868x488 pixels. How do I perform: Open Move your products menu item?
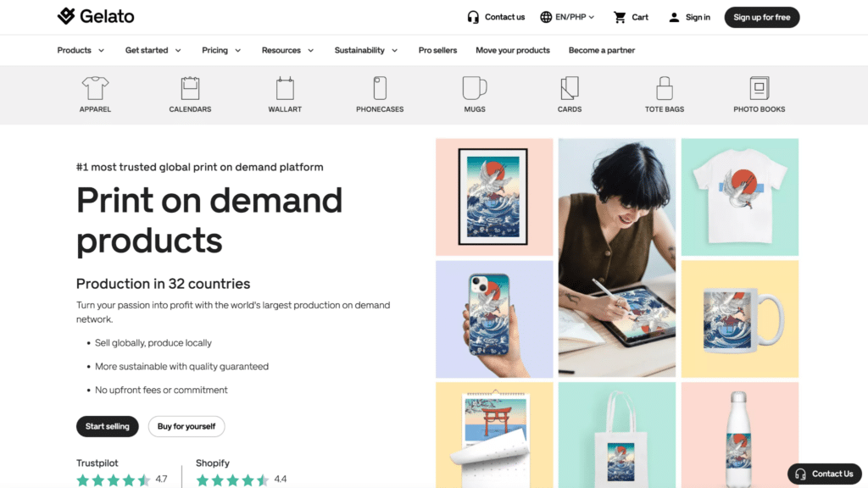click(x=513, y=50)
